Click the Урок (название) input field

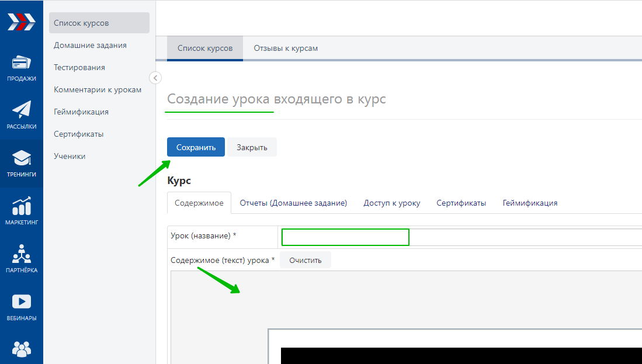click(345, 237)
